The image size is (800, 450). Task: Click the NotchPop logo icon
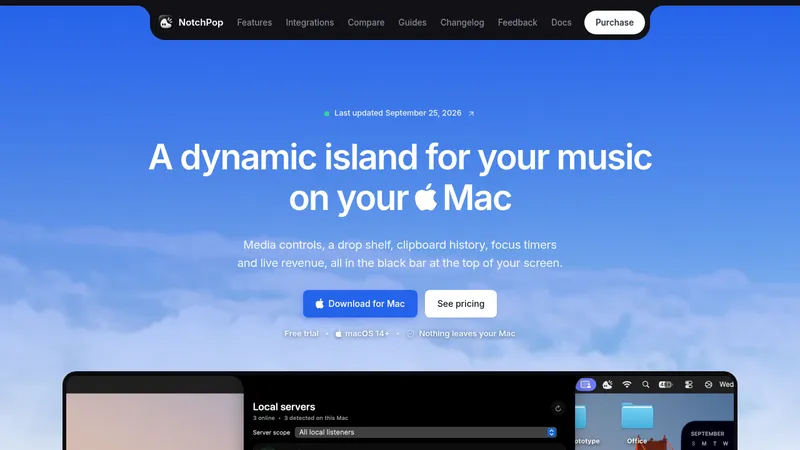point(165,22)
